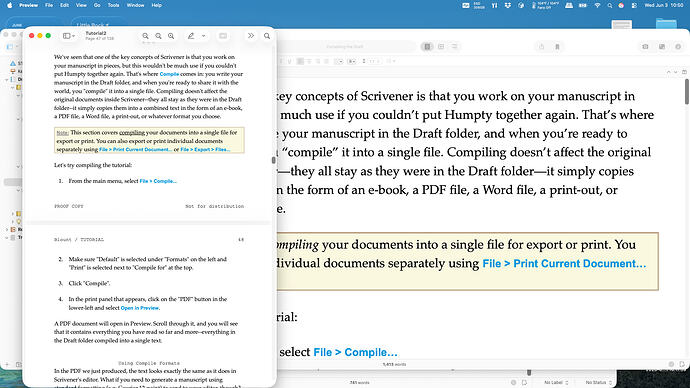690x388 pixels.
Task: Click Scrivener's quick search field
Action: click(345, 47)
